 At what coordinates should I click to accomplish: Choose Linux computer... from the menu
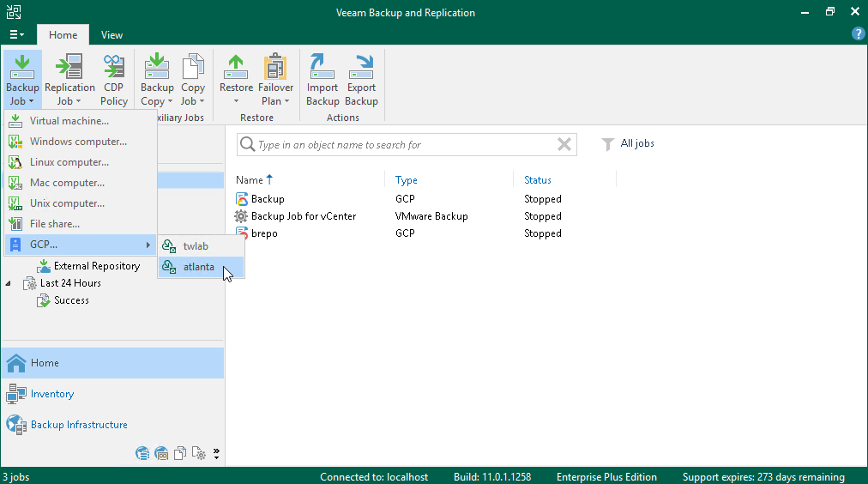click(x=81, y=161)
